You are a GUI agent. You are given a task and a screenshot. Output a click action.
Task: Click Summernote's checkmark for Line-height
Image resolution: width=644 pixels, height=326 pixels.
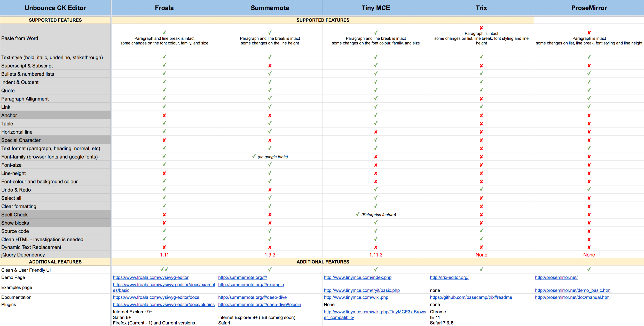270,173
